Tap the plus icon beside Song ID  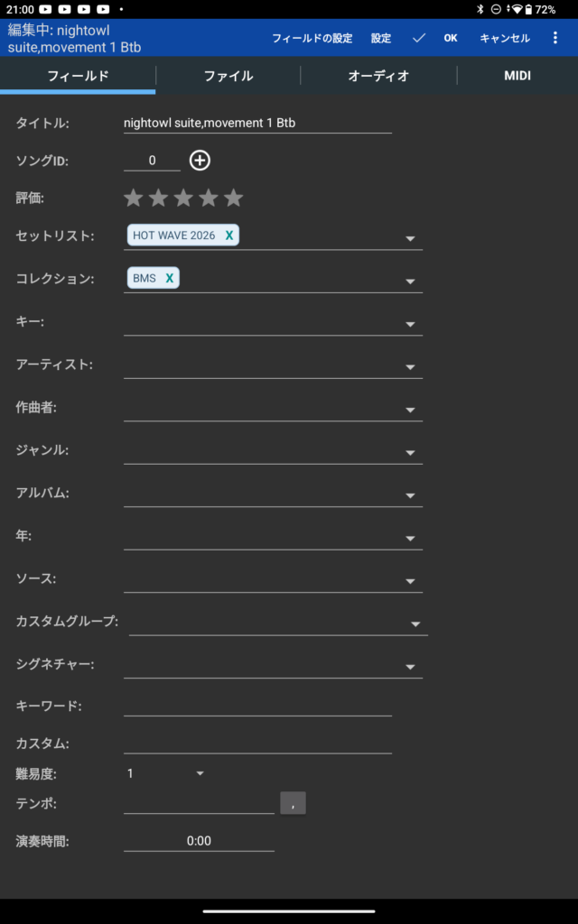pyautogui.click(x=200, y=161)
